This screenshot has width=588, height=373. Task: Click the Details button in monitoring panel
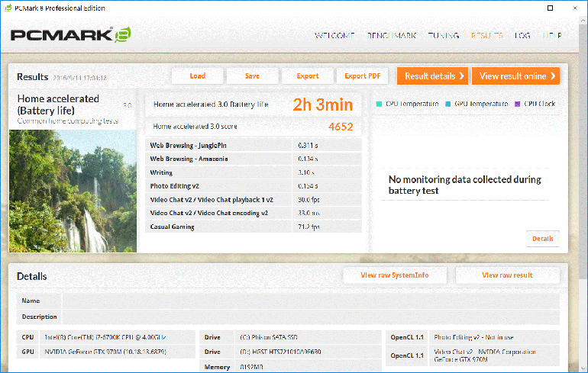pos(543,239)
